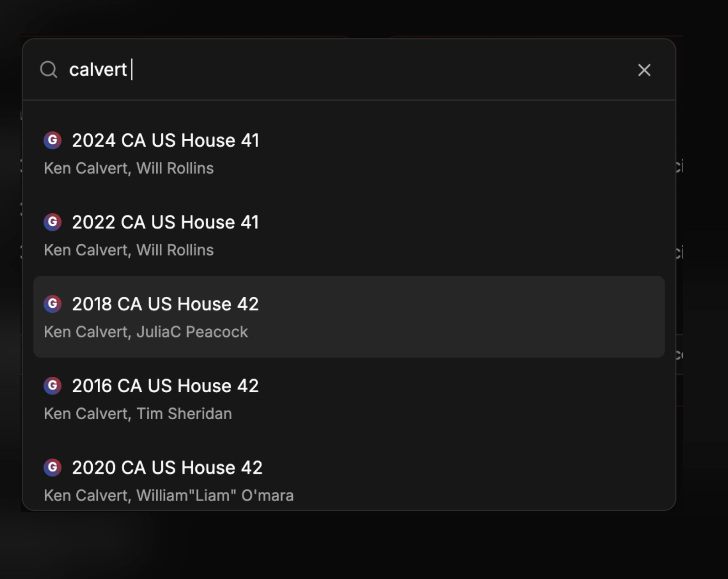Select the 2016 CA US House 42 result
This screenshot has width=728, height=579.
point(165,386)
